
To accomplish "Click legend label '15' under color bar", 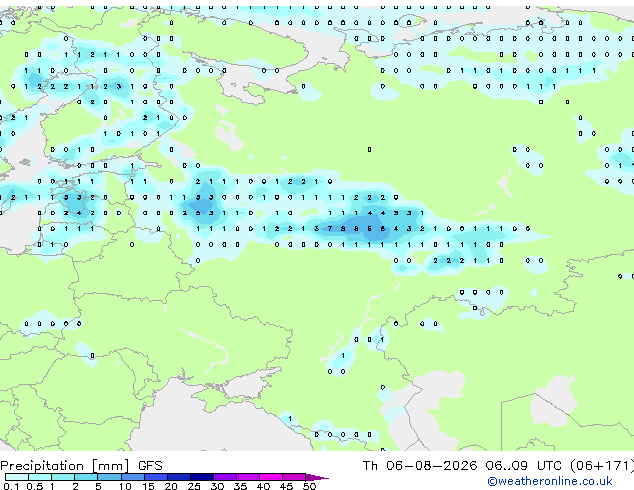I will (148, 486).
